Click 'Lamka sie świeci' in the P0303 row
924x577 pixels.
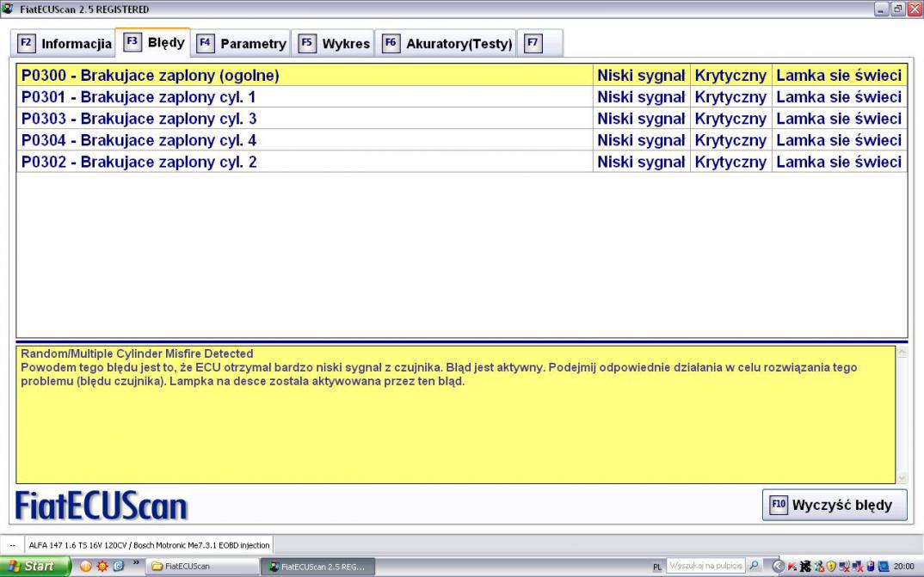(x=839, y=119)
